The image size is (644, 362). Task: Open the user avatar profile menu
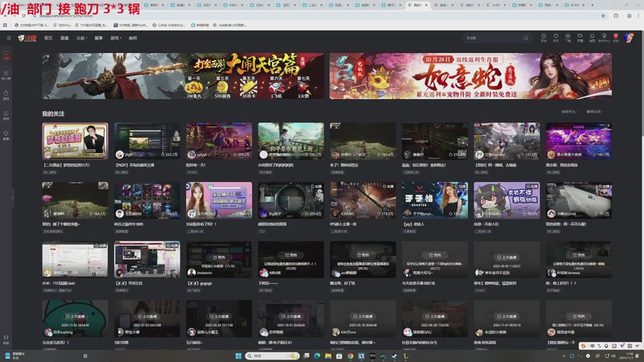pyautogui.click(x=629, y=38)
